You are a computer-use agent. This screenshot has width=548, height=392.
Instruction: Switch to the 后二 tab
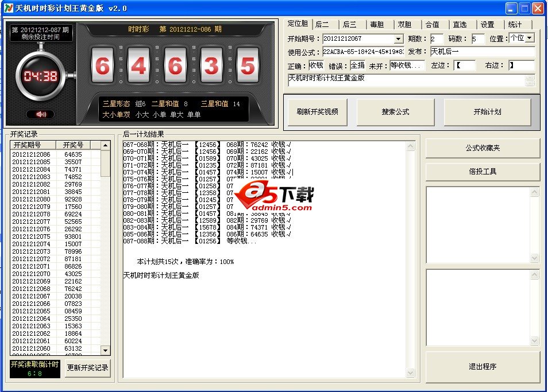click(x=322, y=25)
